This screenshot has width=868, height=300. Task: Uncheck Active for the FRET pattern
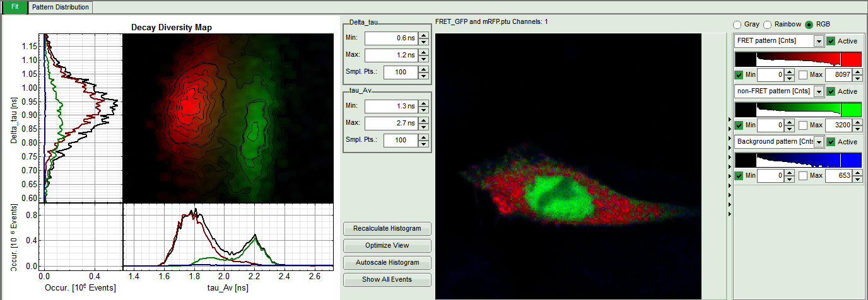point(831,41)
